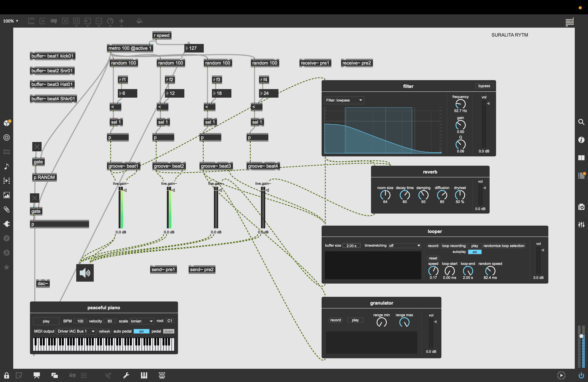This screenshot has width=588, height=382.
Task: Toggle patcher lock padlock icon
Action: [7, 376]
